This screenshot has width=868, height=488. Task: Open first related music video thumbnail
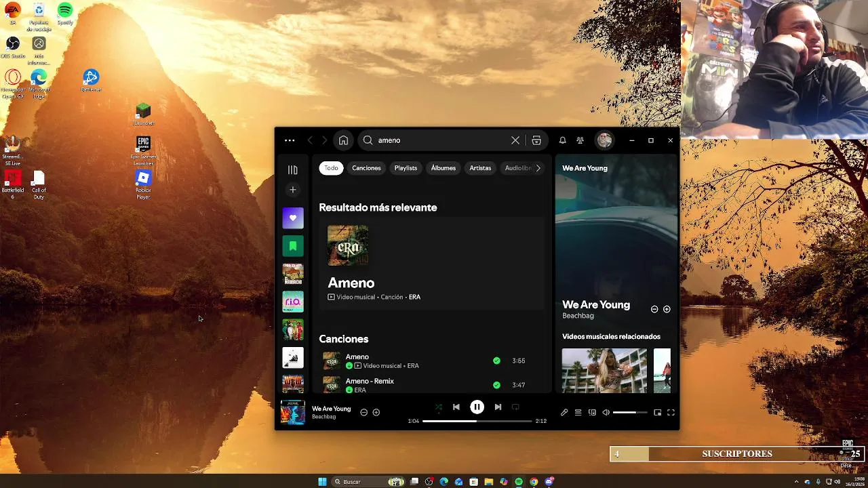pyautogui.click(x=604, y=371)
